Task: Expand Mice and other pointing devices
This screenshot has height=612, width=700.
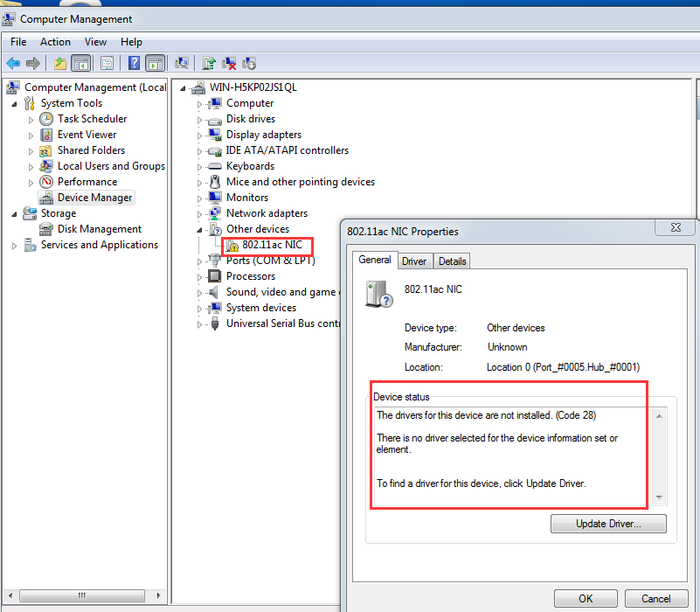Action: [x=199, y=183]
